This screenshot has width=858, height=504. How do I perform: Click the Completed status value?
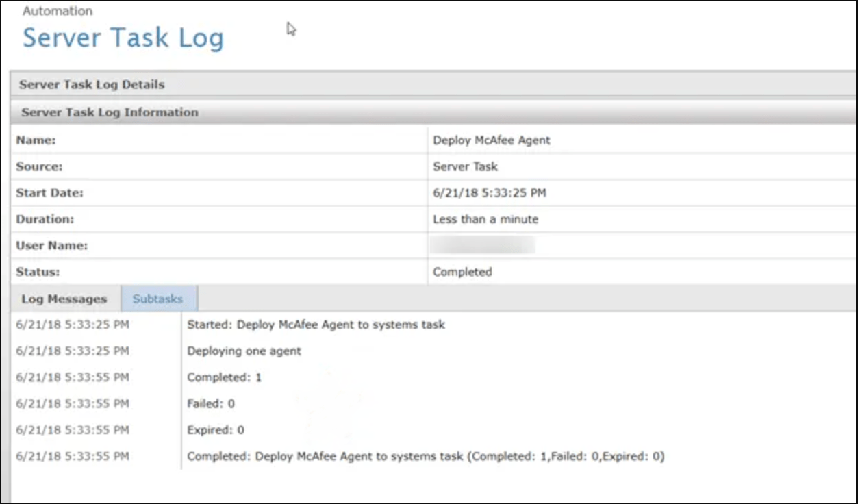click(x=462, y=272)
